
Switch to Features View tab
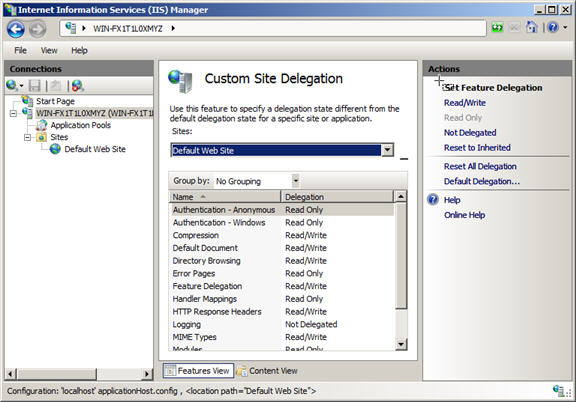198,371
